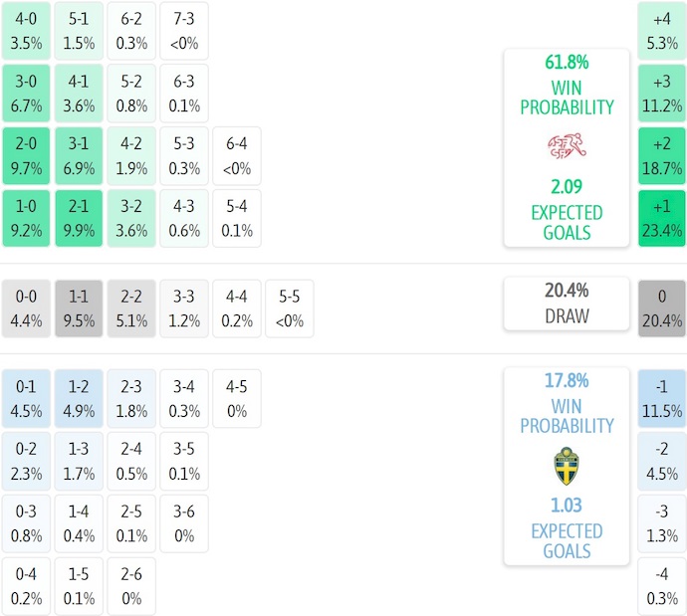Click the 1-1 draw score cell
The width and height of the screenshot is (687, 616).
coord(79,308)
